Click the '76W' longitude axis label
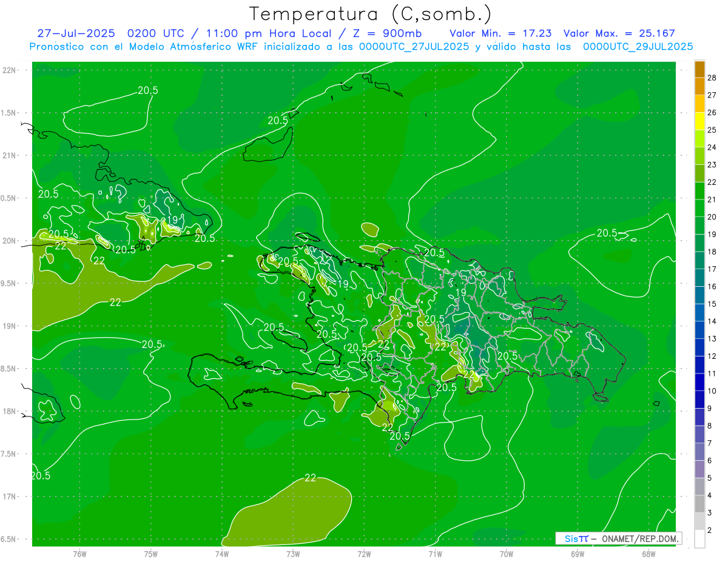This screenshot has height=562, width=728. [79, 554]
